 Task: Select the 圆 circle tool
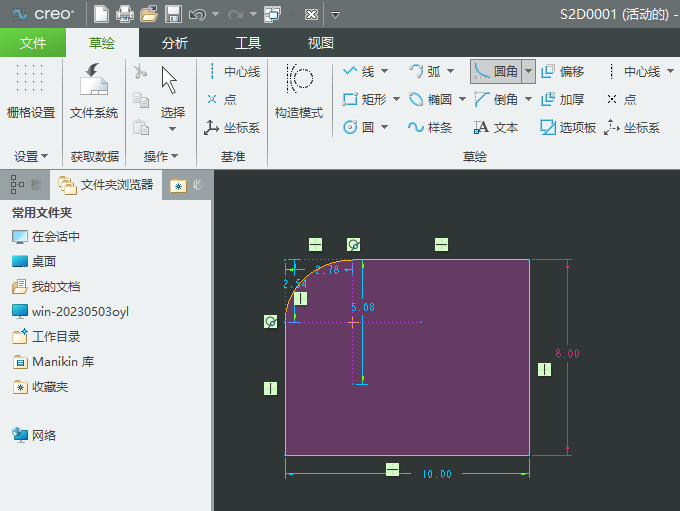[359, 127]
